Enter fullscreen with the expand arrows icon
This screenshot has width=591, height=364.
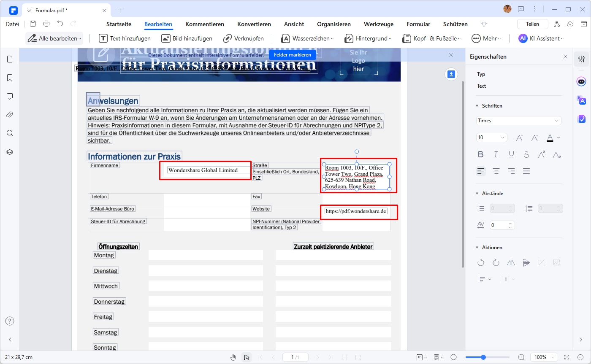point(567,357)
